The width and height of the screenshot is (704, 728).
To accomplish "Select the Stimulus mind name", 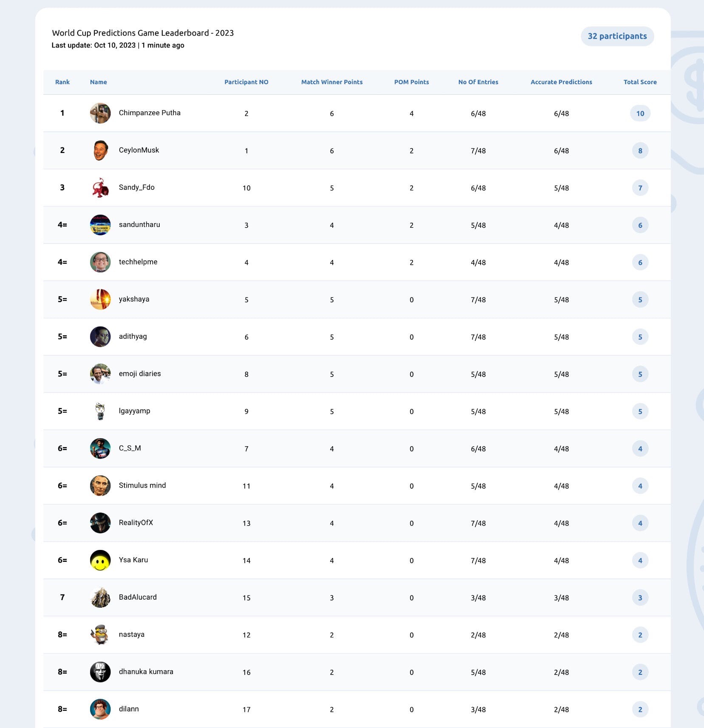I will coord(142,485).
